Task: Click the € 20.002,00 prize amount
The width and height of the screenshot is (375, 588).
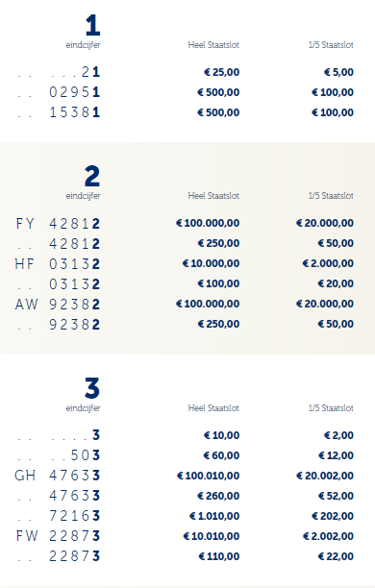Action: pyautogui.click(x=325, y=476)
